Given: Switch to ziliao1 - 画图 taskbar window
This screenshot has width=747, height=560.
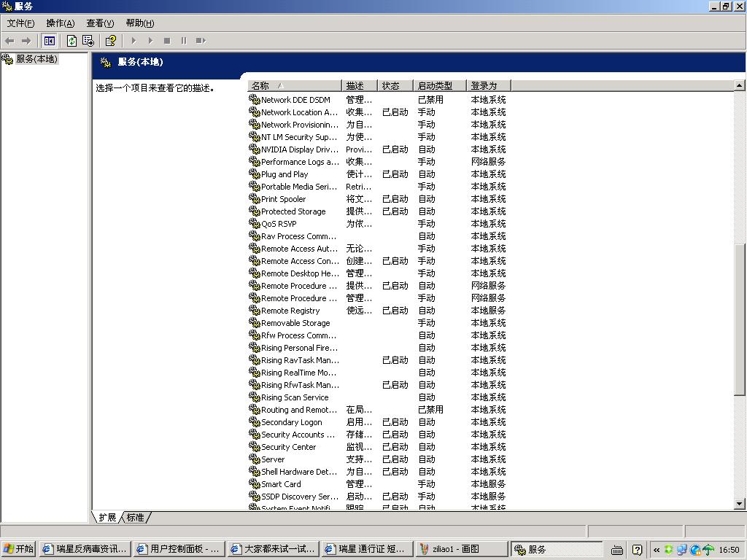Looking at the screenshot, I should [x=462, y=549].
